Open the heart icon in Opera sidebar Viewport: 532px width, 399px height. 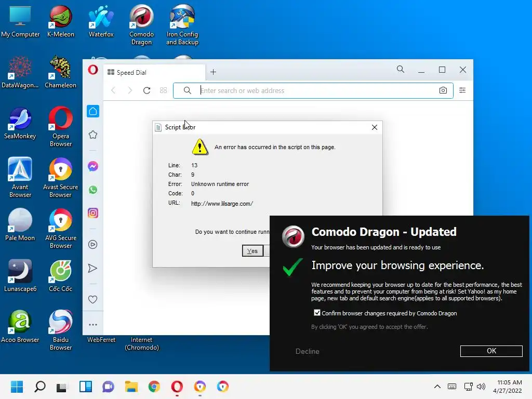(93, 300)
